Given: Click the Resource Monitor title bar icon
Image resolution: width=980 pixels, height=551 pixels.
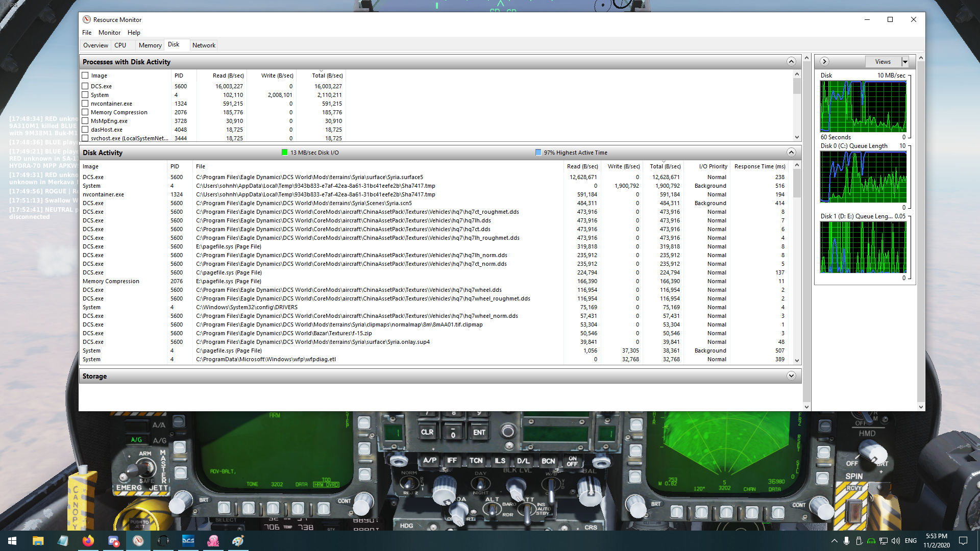Looking at the screenshot, I should pos(87,19).
